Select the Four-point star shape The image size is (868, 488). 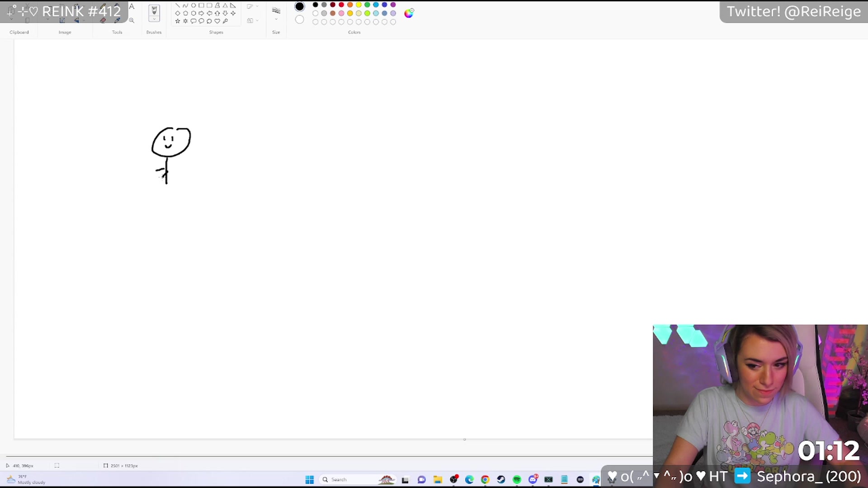(233, 13)
